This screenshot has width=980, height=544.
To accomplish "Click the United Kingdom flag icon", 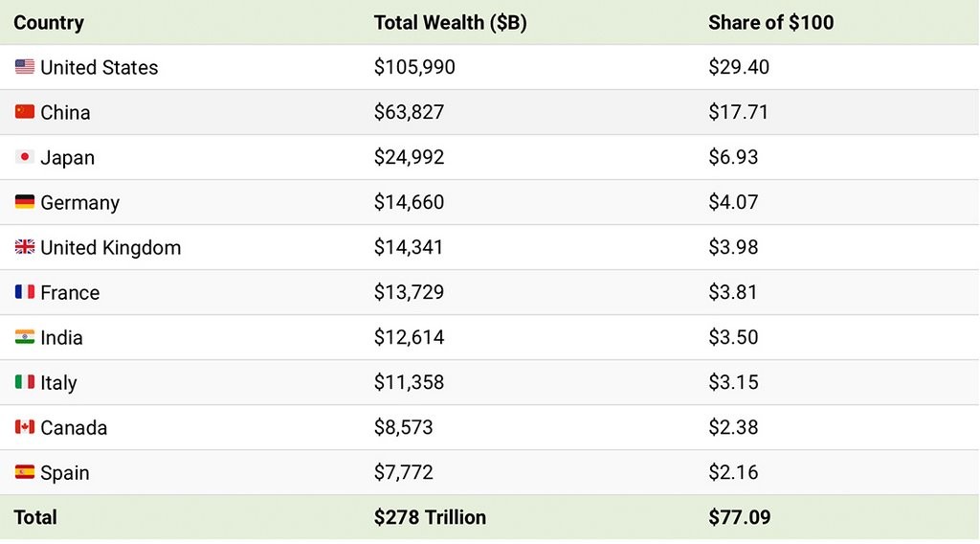I will pos(25,247).
